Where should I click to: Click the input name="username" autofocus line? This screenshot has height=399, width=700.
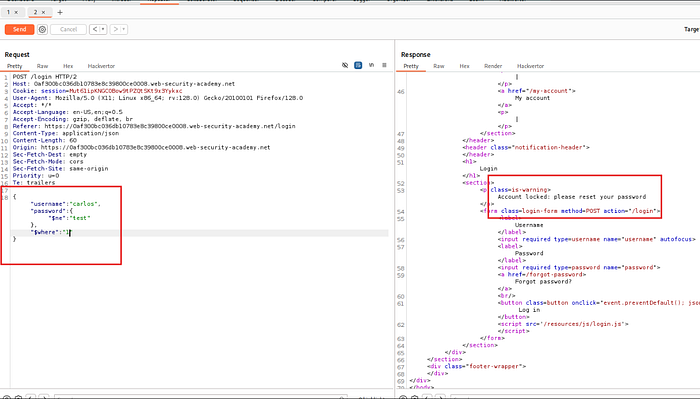[596, 239]
